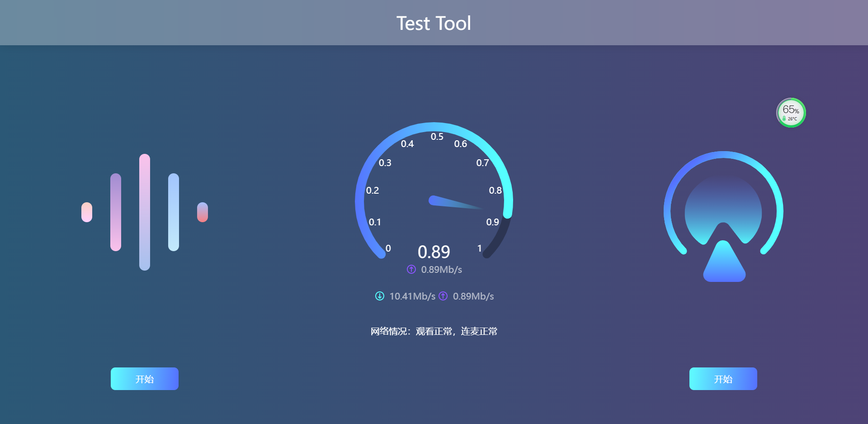Screen dimensions: 868x424
Task: Click the upload arrow icon directly below 0.89
Action: tap(411, 269)
